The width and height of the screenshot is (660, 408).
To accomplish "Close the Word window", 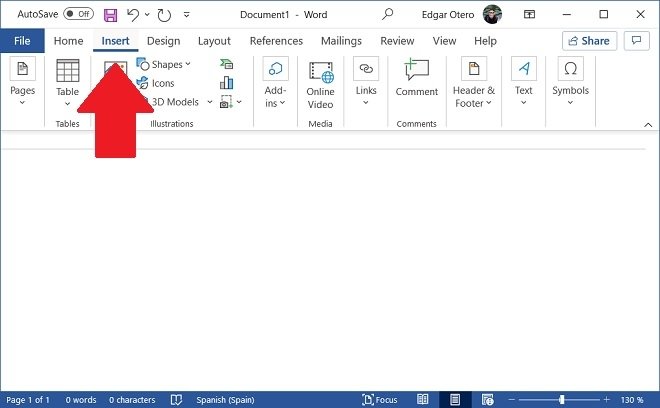I will (x=640, y=14).
